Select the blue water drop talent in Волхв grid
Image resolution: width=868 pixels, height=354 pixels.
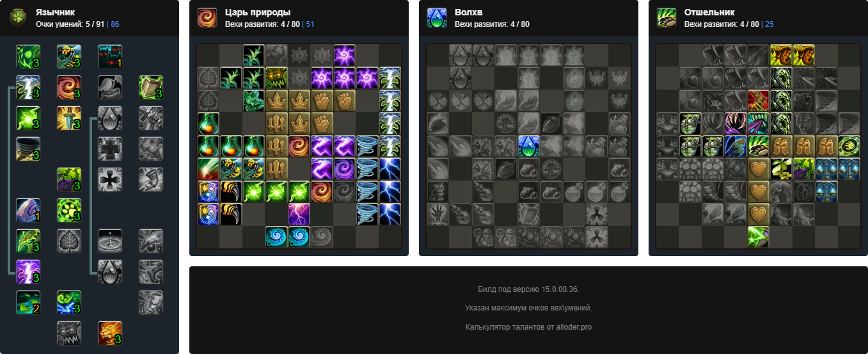(528, 146)
